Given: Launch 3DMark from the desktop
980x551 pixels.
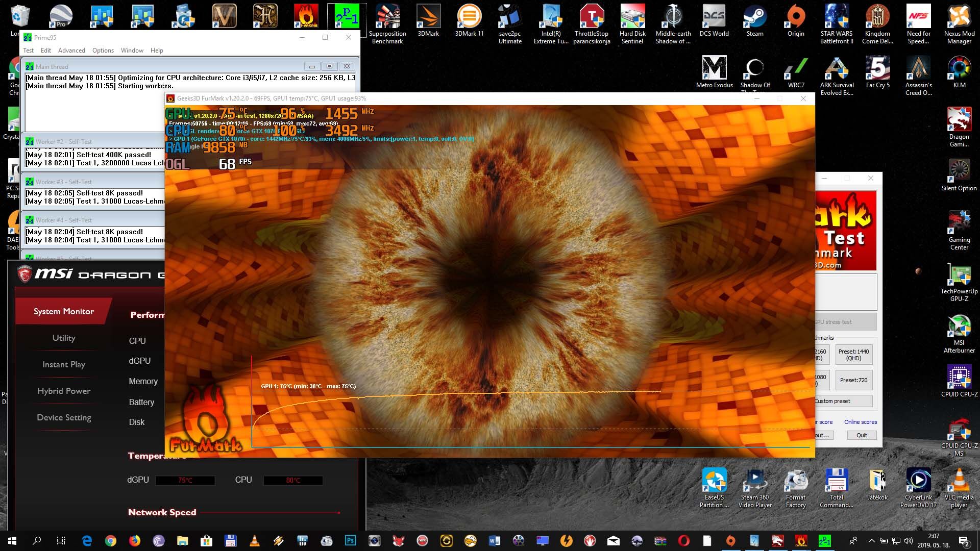Looking at the screenshot, I should [428, 21].
